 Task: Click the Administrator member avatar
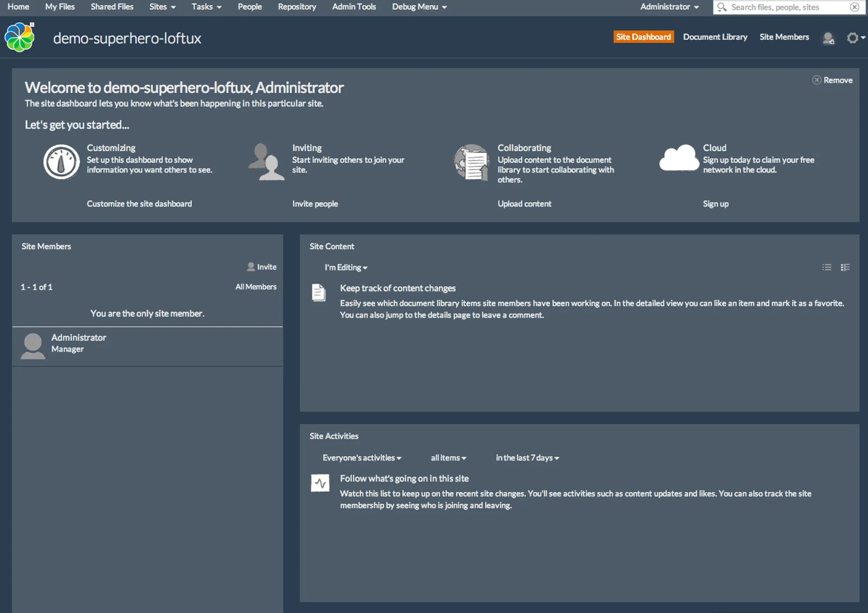coord(33,346)
